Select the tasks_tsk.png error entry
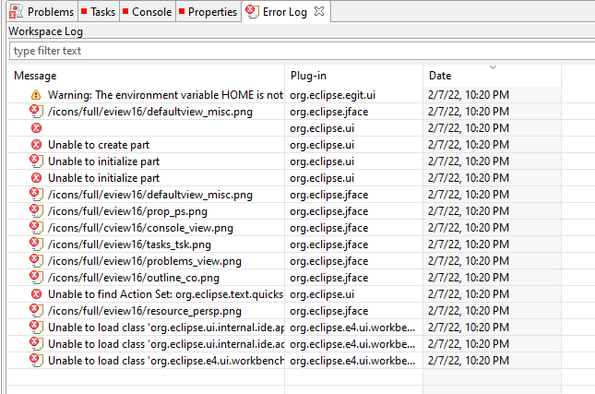Viewport: 595px width, 394px height. [129, 244]
